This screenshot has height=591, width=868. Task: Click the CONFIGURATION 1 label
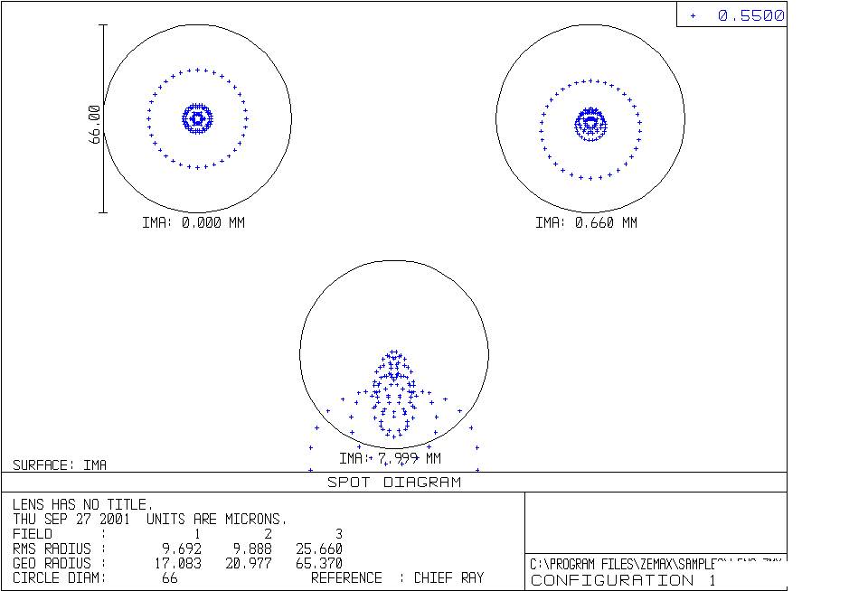click(623, 580)
